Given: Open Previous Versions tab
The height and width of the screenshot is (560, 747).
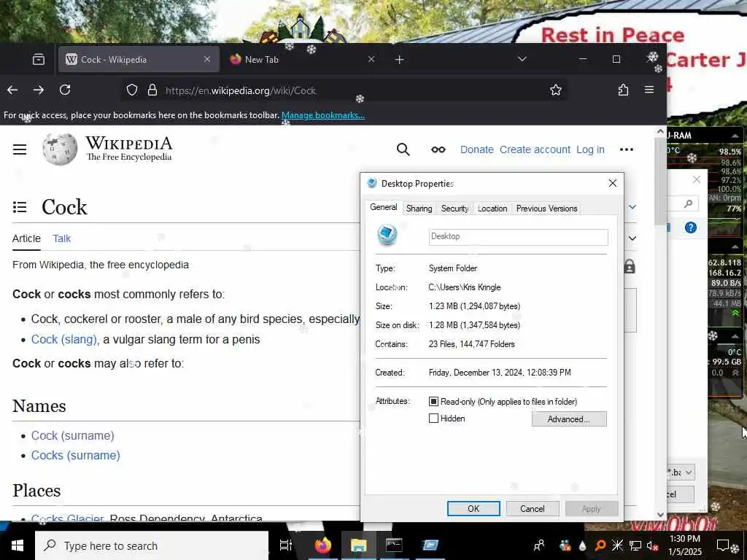Looking at the screenshot, I should [546, 209].
